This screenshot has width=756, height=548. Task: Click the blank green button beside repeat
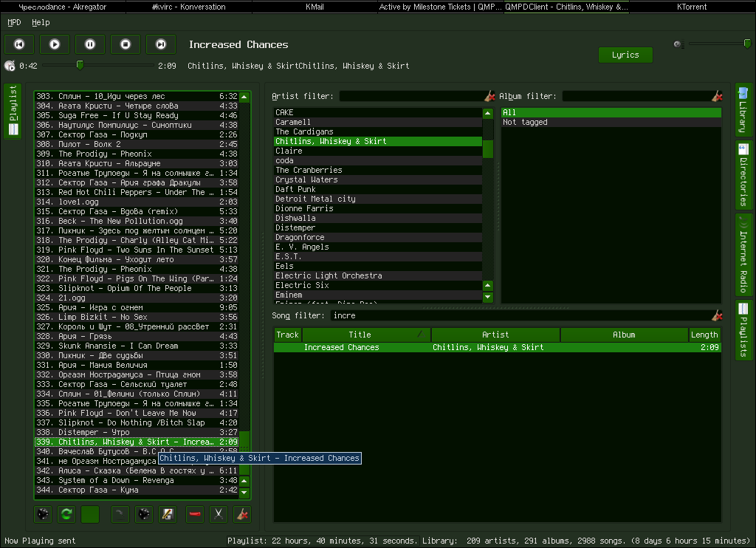(90, 514)
